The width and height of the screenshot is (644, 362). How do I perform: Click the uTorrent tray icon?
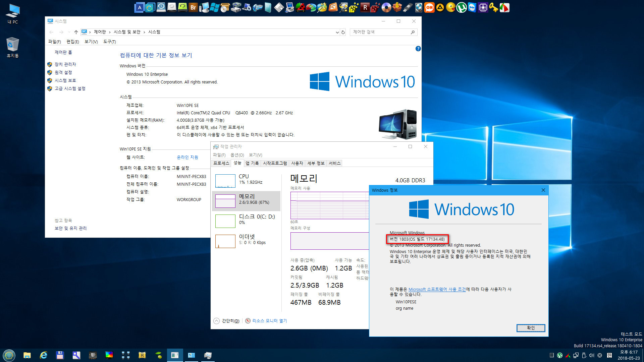coord(560,355)
